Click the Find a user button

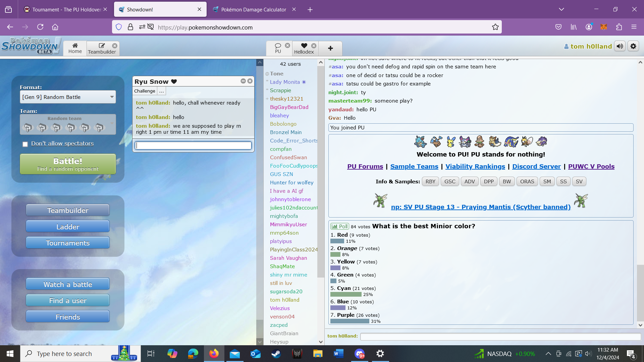pyautogui.click(x=68, y=300)
